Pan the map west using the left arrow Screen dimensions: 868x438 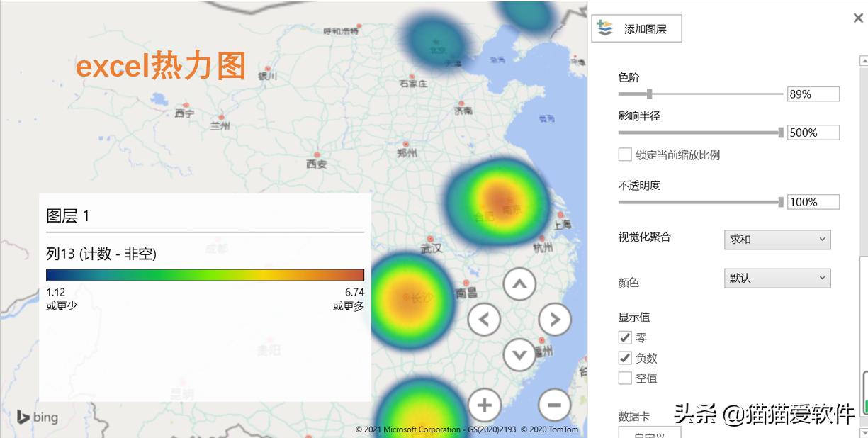click(x=485, y=319)
